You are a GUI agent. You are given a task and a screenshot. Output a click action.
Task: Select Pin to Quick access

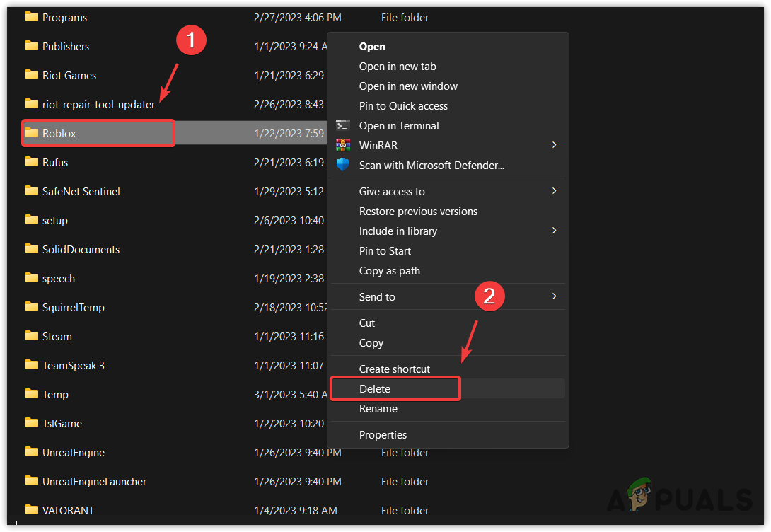(403, 105)
